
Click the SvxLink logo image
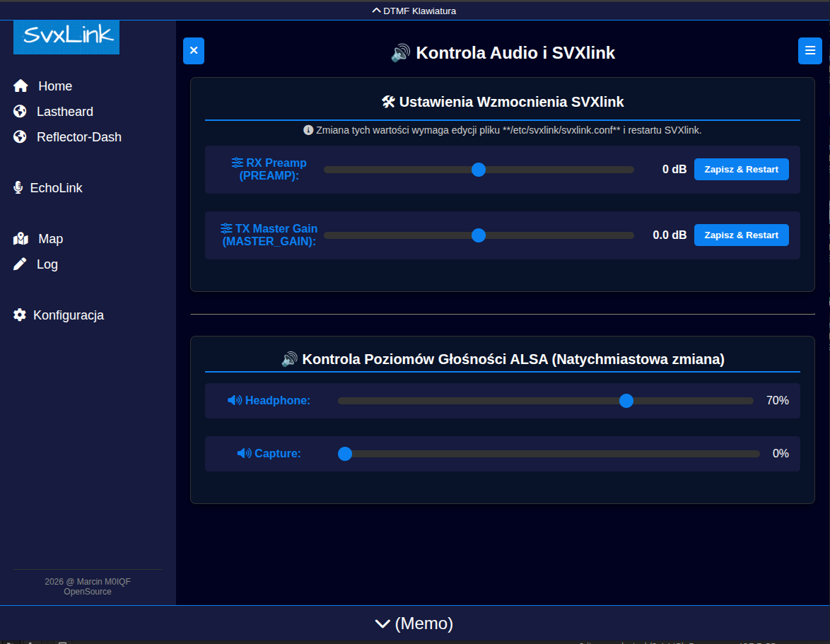(66, 37)
